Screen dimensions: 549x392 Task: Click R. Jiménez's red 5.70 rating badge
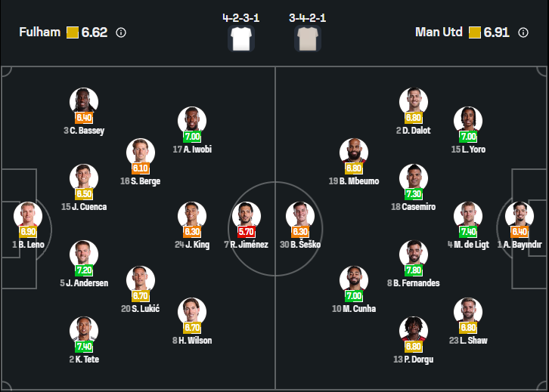246,232
